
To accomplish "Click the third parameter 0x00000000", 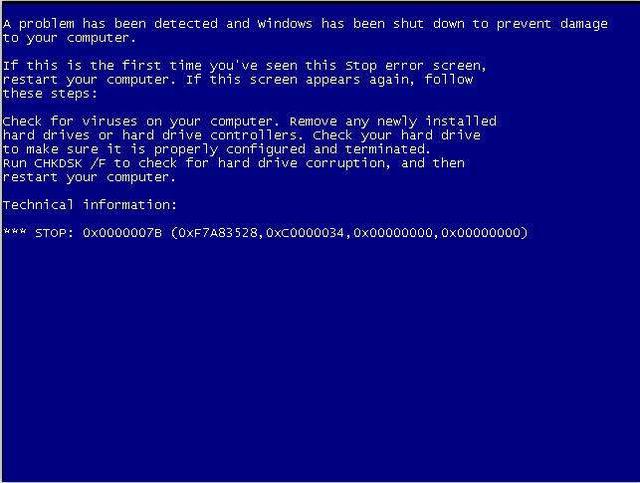I will [393, 233].
